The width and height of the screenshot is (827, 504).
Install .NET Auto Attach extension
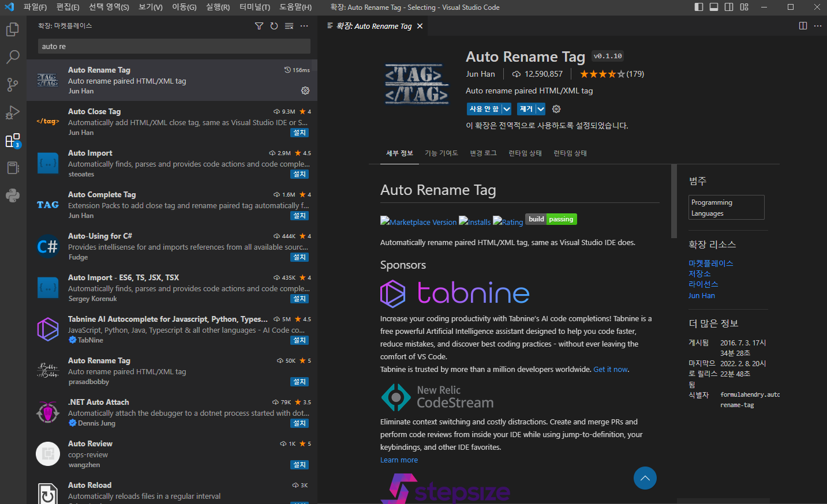tap(300, 423)
